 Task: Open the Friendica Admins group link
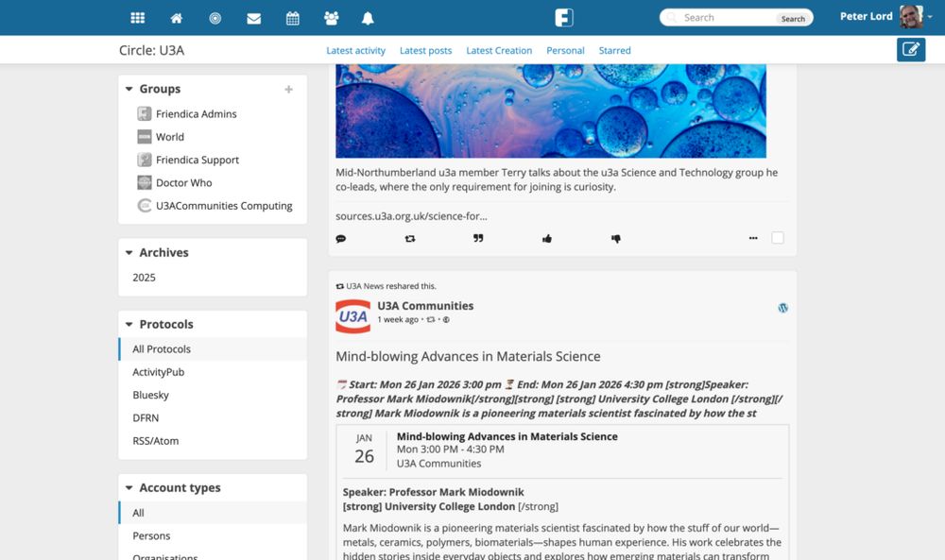[x=196, y=114]
